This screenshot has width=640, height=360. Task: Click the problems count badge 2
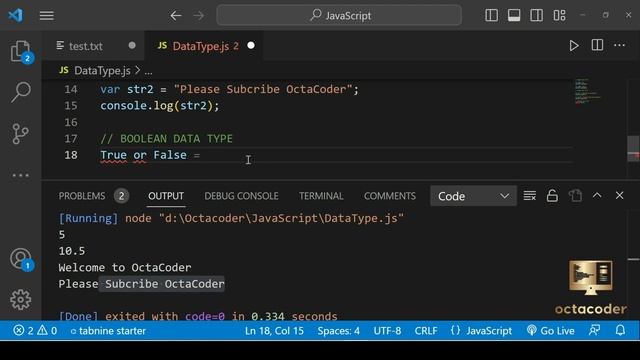121,196
